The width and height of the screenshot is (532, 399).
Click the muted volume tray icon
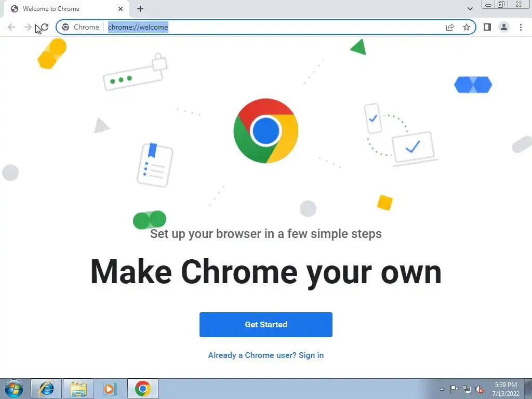click(x=480, y=389)
